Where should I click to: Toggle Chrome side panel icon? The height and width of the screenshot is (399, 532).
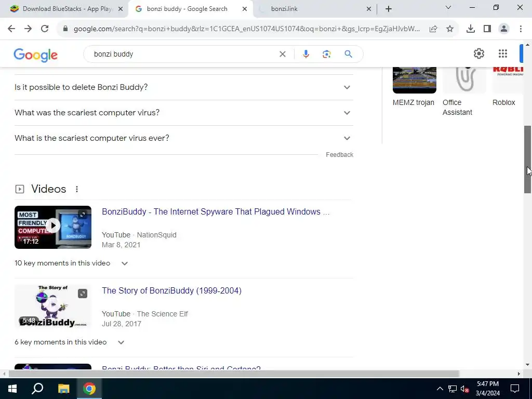pos(487,29)
